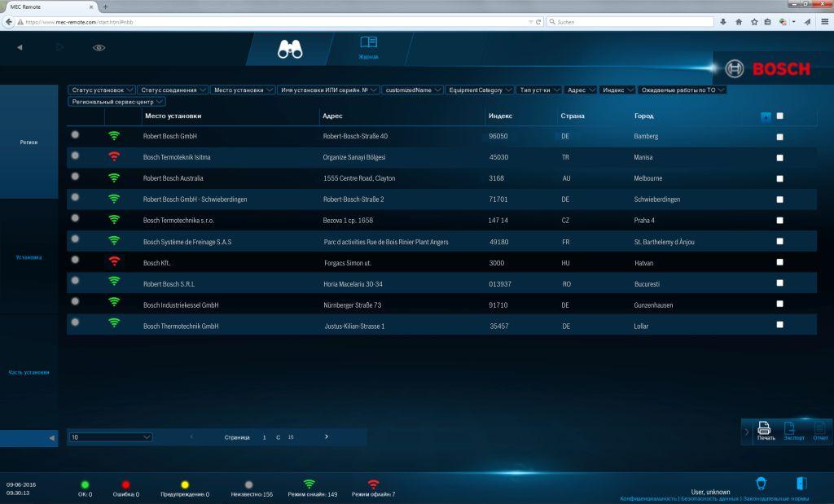Check the Schwieberdingen row checkbox
The width and height of the screenshot is (834, 504).
(x=779, y=199)
